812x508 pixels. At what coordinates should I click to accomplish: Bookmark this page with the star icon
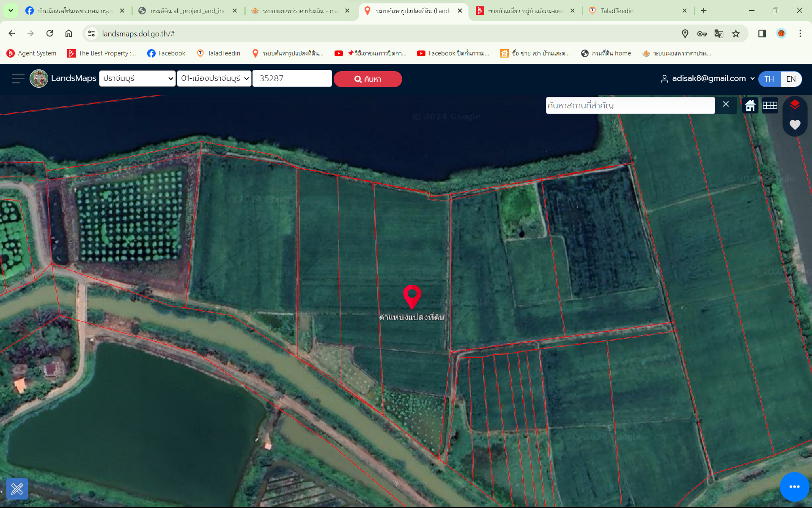[736, 33]
